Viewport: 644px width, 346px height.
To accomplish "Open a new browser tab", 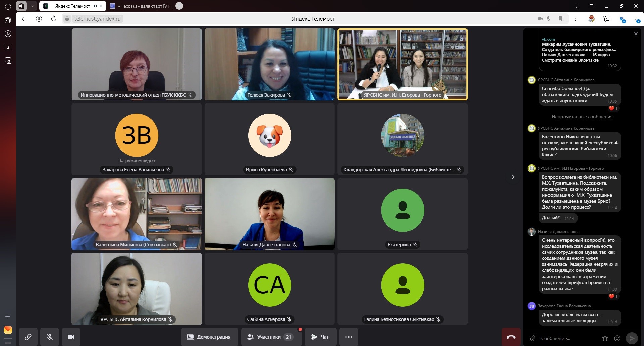I will [x=179, y=6].
